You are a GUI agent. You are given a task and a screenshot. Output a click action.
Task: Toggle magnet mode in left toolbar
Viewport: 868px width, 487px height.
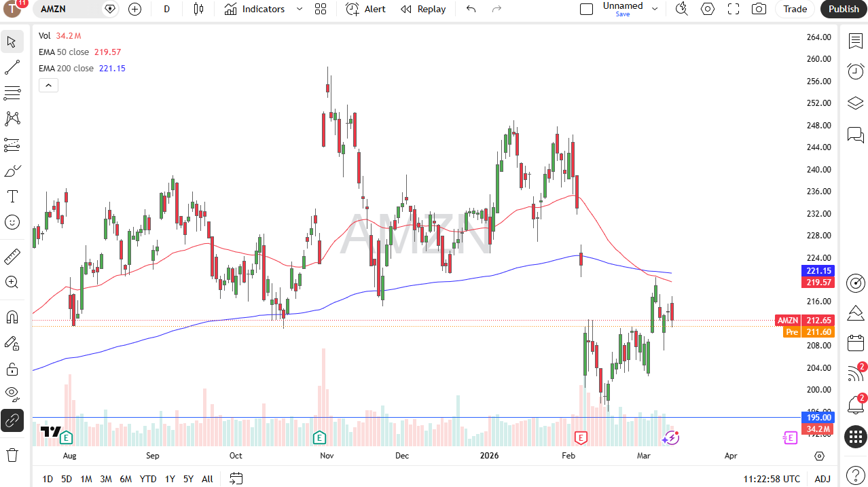(x=12, y=317)
